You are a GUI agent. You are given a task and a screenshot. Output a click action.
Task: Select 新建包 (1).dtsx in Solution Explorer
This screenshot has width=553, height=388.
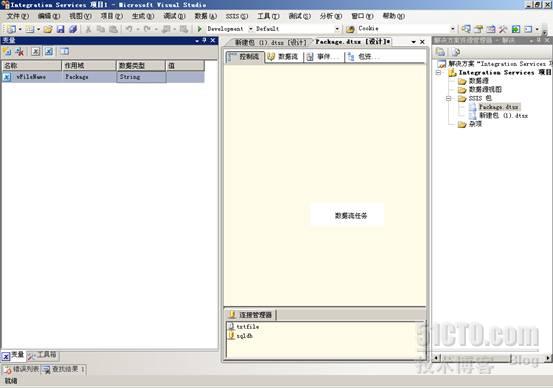point(503,115)
